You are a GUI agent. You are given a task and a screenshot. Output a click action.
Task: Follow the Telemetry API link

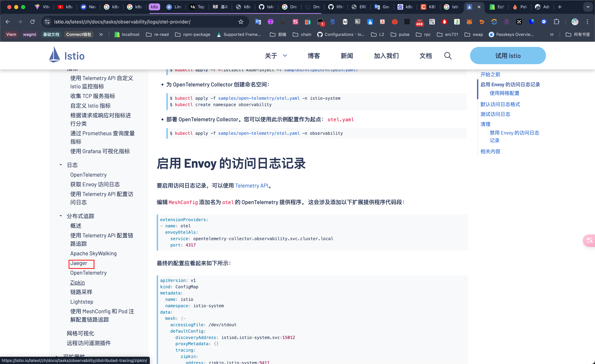(251, 185)
